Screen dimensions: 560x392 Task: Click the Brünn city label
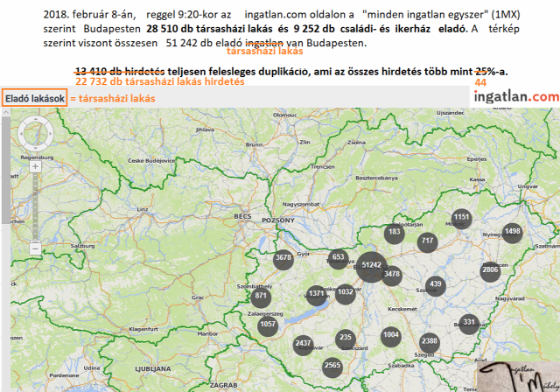click(x=254, y=144)
